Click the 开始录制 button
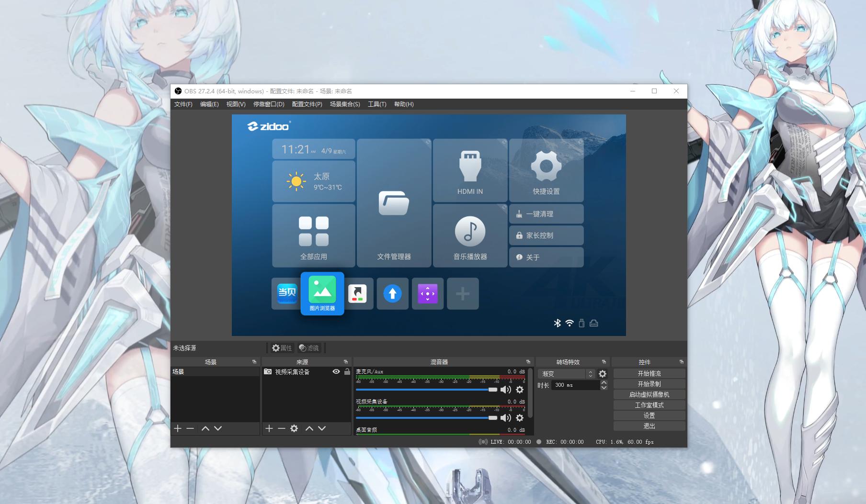866x504 pixels. pyautogui.click(x=649, y=384)
